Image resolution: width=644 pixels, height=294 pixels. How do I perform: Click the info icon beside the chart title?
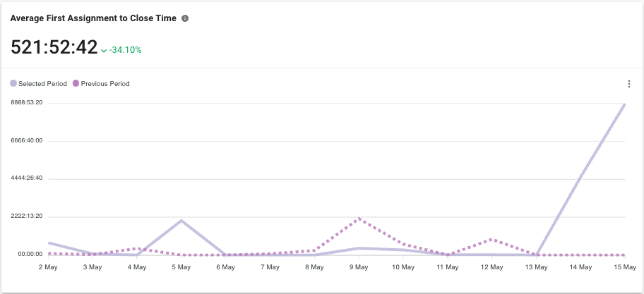pos(185,18)
